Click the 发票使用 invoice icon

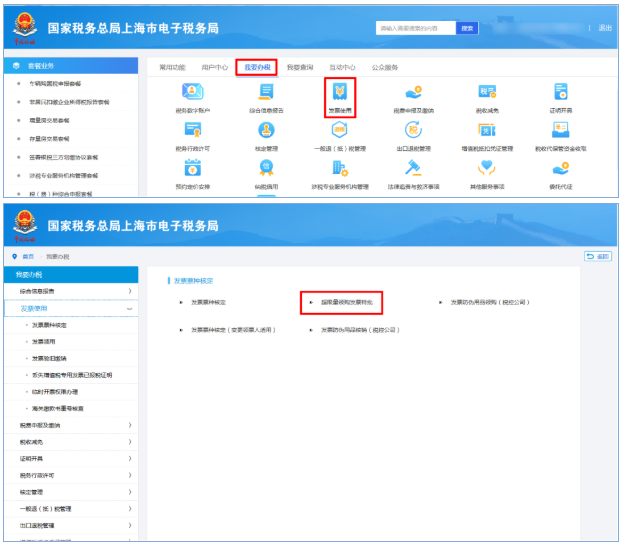point(340,92)
